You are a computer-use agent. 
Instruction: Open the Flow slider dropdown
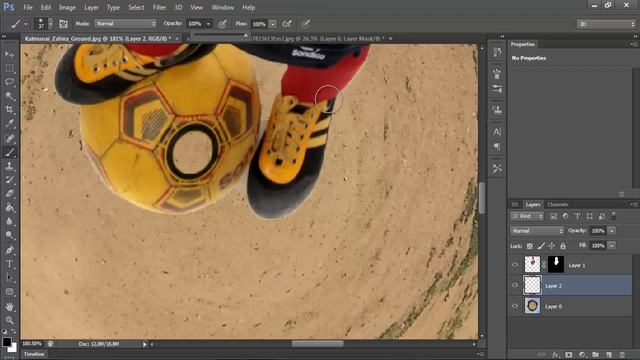tap(273, 24)
